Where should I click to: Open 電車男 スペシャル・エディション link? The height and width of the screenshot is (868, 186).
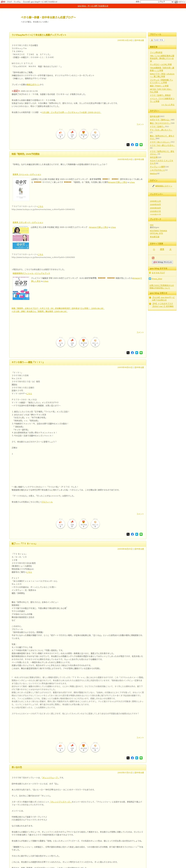pos(27,175)
